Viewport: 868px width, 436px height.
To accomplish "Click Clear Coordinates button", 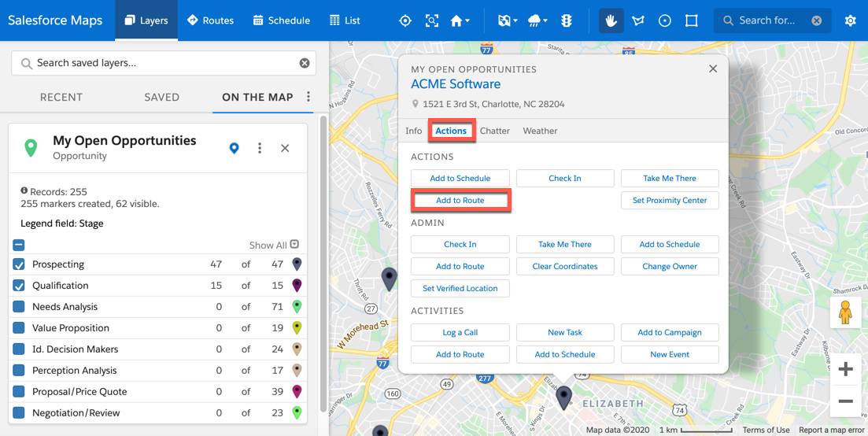I will [565, 266].
